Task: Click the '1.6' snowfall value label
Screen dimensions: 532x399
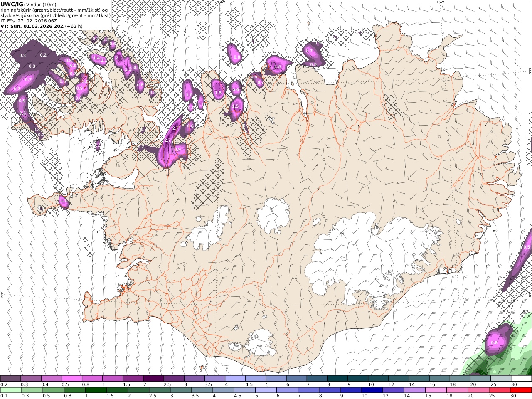Action: click(219, 93)
